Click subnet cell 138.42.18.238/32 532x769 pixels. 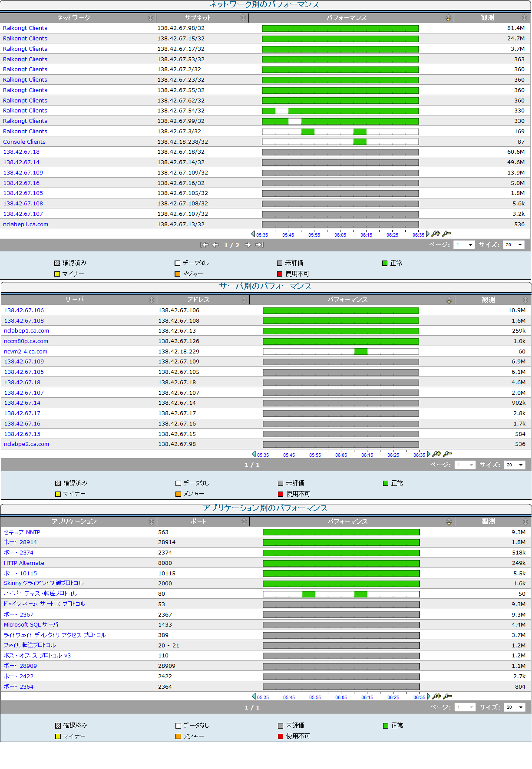pyautogui.click(x=182, y=142)
